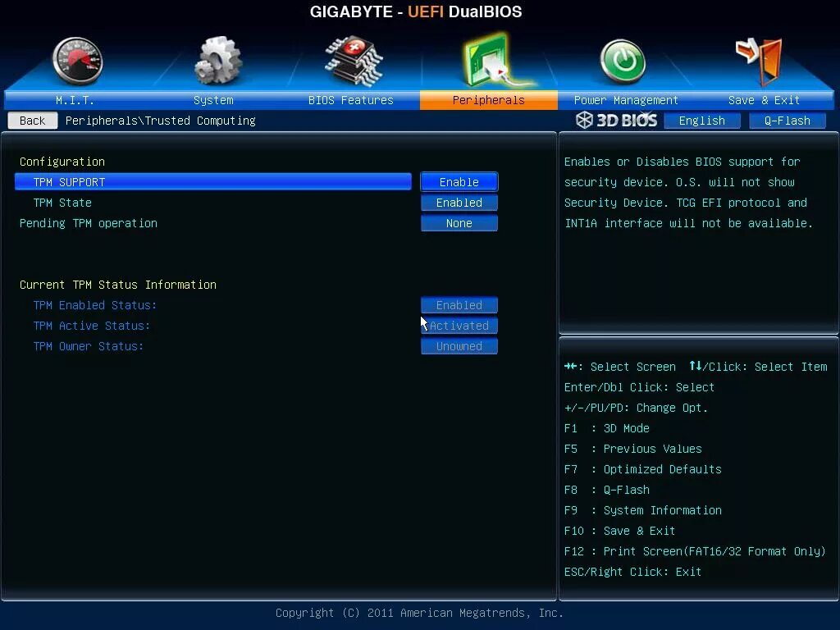Screen dimensions: 840x630
Task: Click the BIOS Features chip icon
Action: (x=354, y=61)
